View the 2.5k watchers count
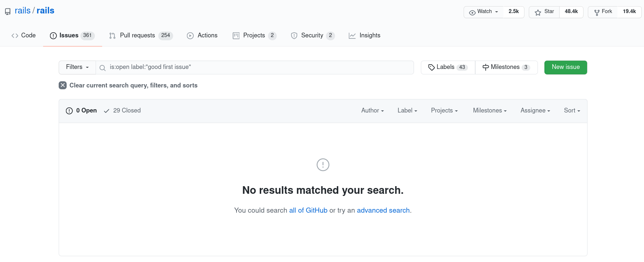Screen dimensions: 644x262 (x=514, y=12)
